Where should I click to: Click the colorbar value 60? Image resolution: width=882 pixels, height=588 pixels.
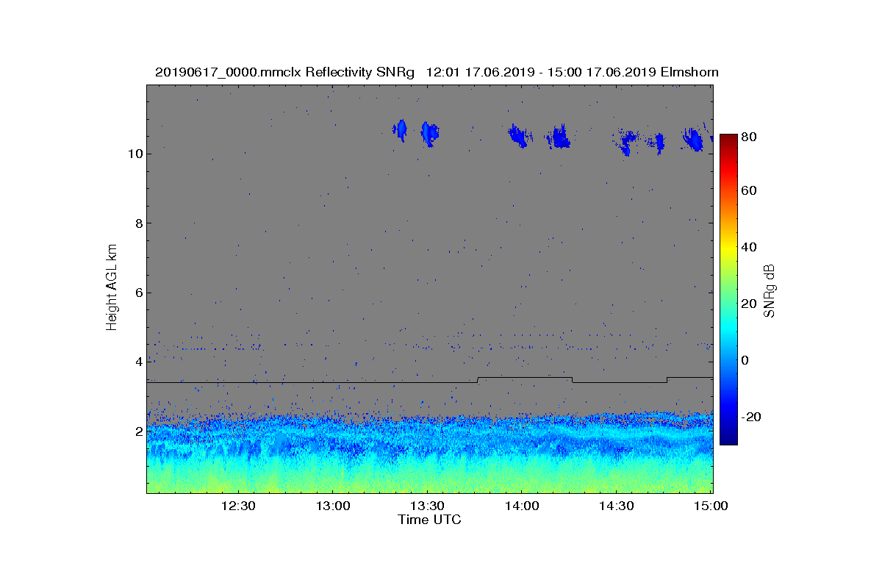(750, 191)
